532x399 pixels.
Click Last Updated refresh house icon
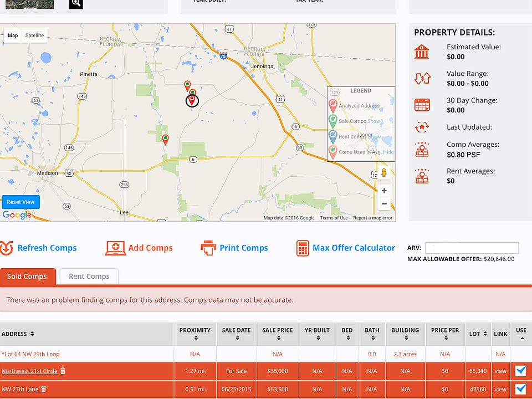tap(422, 127)
